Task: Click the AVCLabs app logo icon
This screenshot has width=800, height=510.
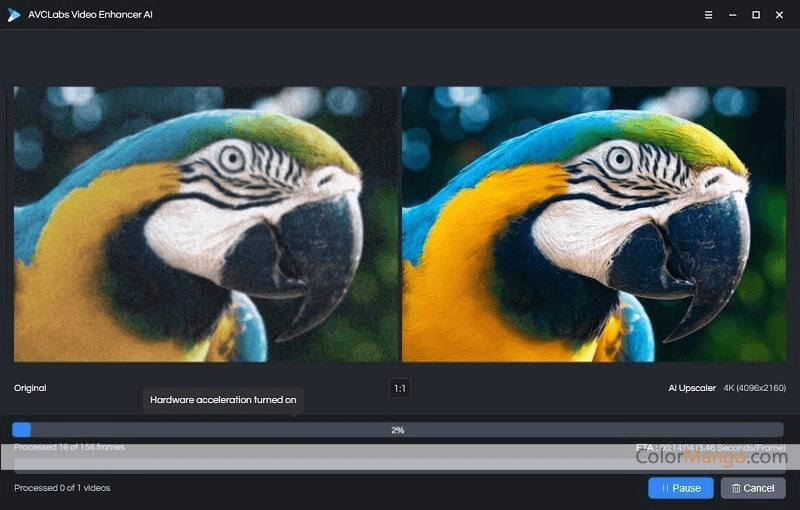Action: [14, 15]
